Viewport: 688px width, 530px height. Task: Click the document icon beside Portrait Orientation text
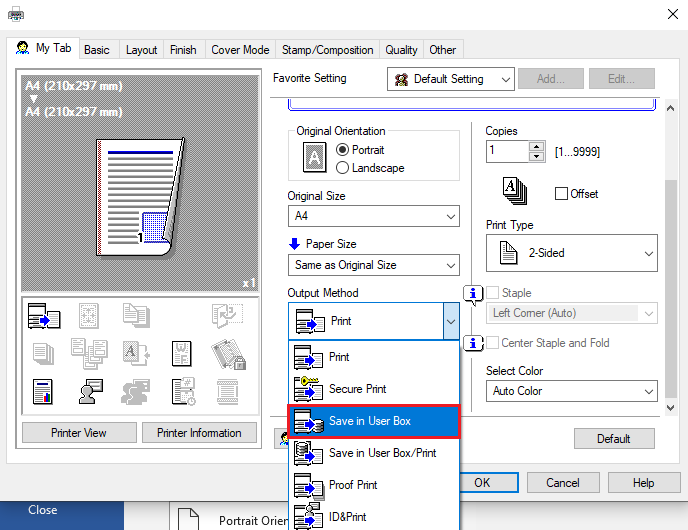189,519
